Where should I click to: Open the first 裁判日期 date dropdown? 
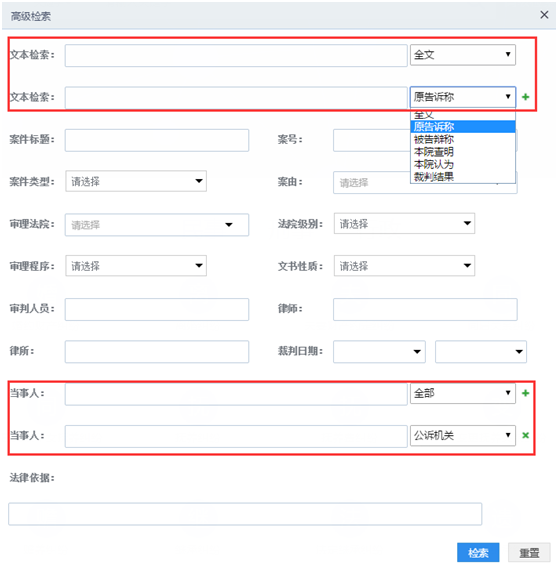tap(379, 351)
